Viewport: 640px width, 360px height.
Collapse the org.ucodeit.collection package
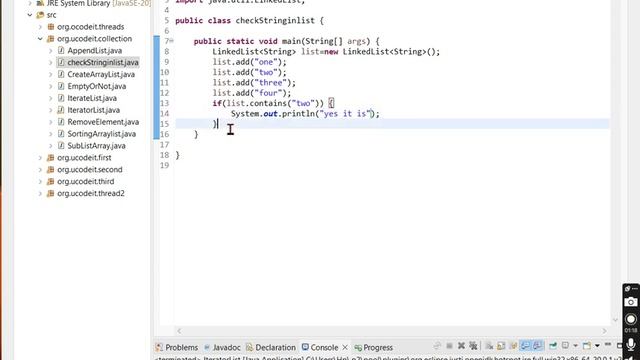(40, 39)
